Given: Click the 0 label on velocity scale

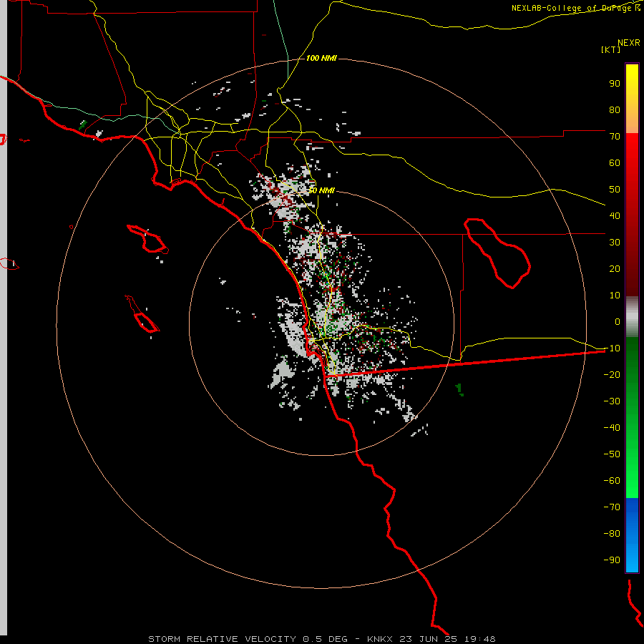Looking at the screenshot, I should 618,321.
